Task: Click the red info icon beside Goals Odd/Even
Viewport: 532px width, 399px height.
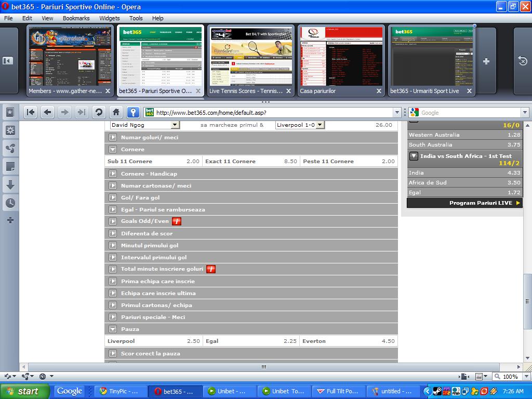Action: tap(177, 221)
